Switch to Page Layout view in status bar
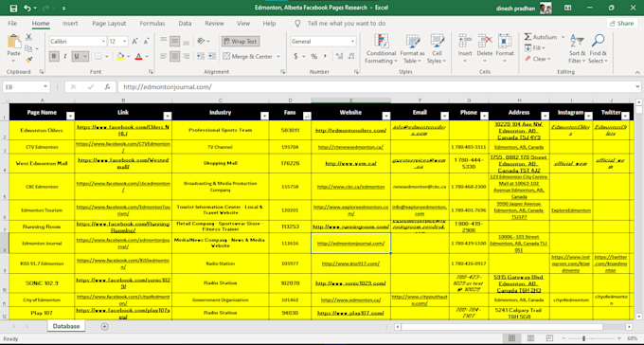Viewport: 644px width, 345px height. (530, 338)
